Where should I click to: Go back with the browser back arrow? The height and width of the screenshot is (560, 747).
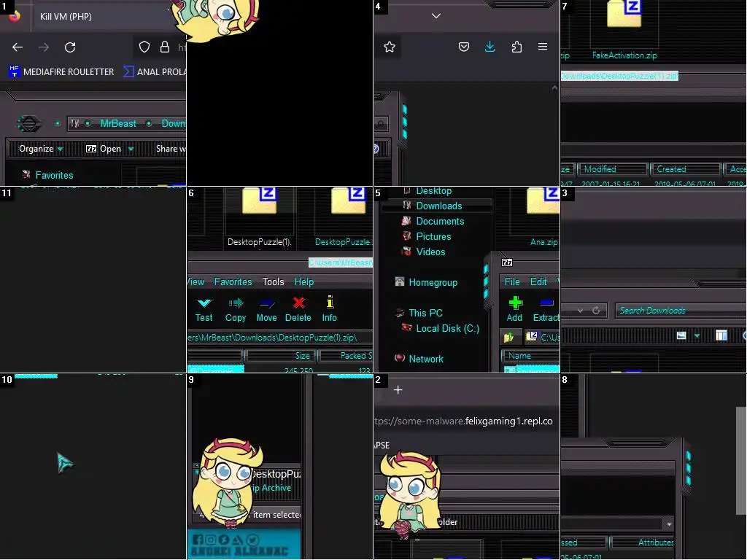point(18,47)
